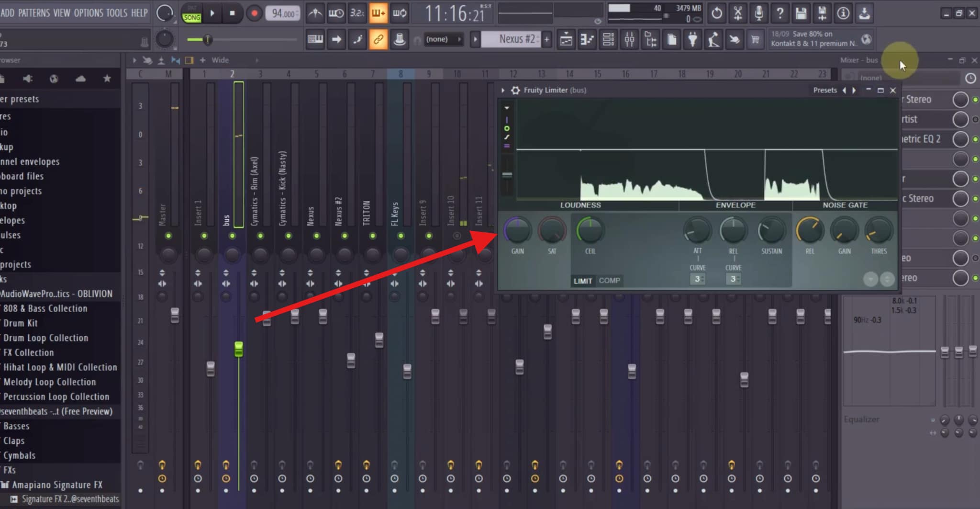Switch to SONG mode
The height and width of the screenshot is (509, 980).
tap(191, 17)
